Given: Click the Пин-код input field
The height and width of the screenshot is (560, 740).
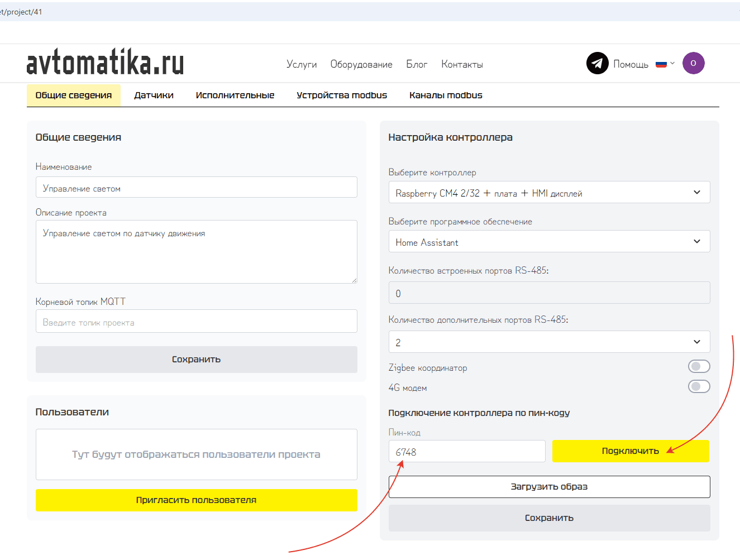Looking at the screenshot, I should click(466, 452).
